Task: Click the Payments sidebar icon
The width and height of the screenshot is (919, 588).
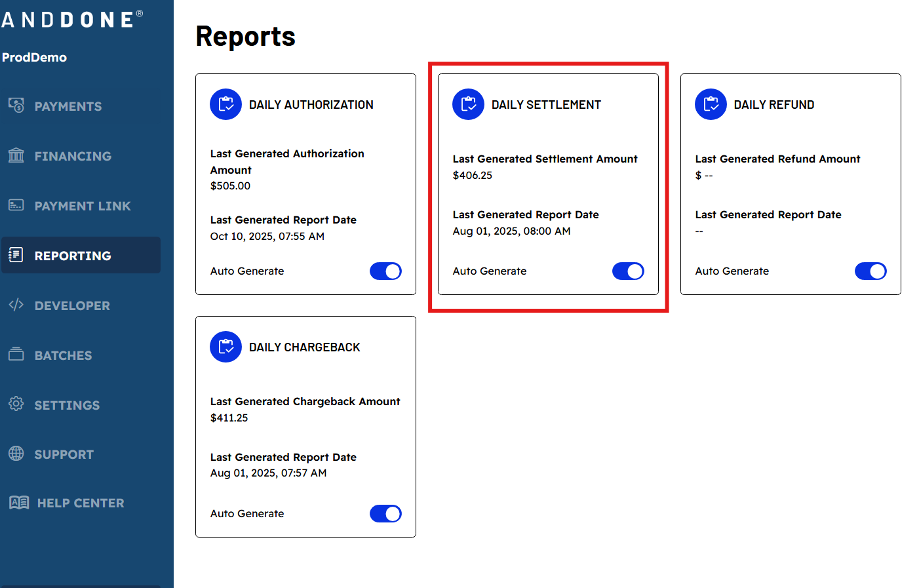Action: click(x=16, y=106)
